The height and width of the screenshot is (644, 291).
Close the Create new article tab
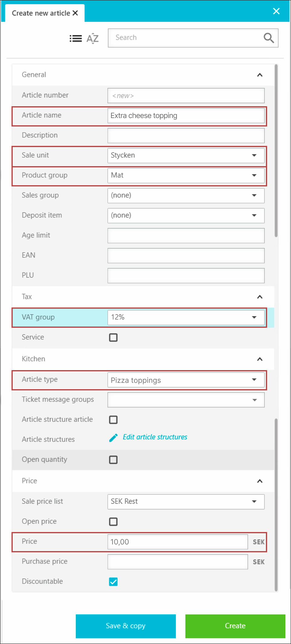point(75,13)
